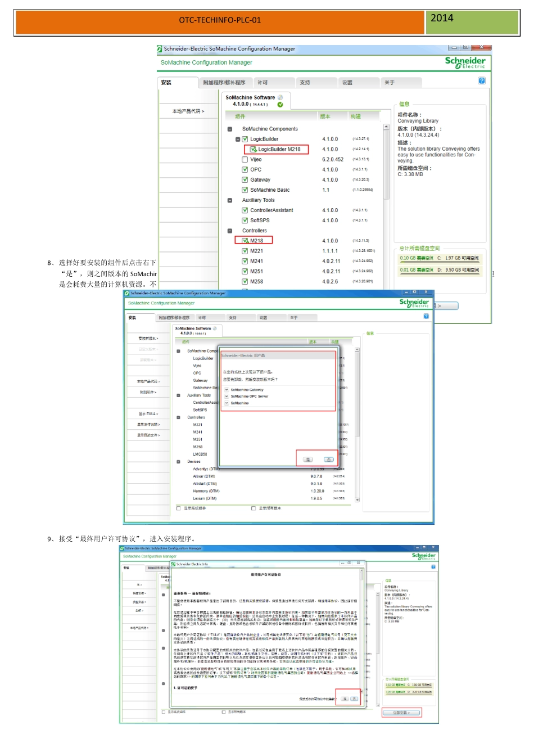Open 许可 tab in top window
This screenshot has height=756, width=534.
[x=274, y=83]
